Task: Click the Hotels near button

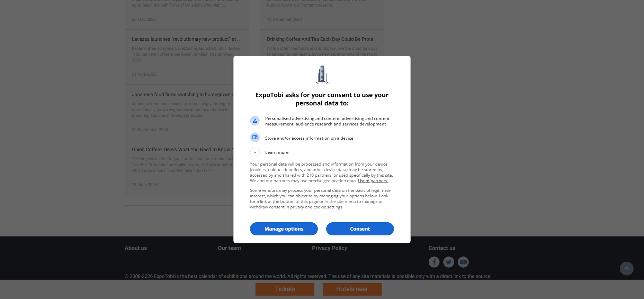Action: click(352, 289)
